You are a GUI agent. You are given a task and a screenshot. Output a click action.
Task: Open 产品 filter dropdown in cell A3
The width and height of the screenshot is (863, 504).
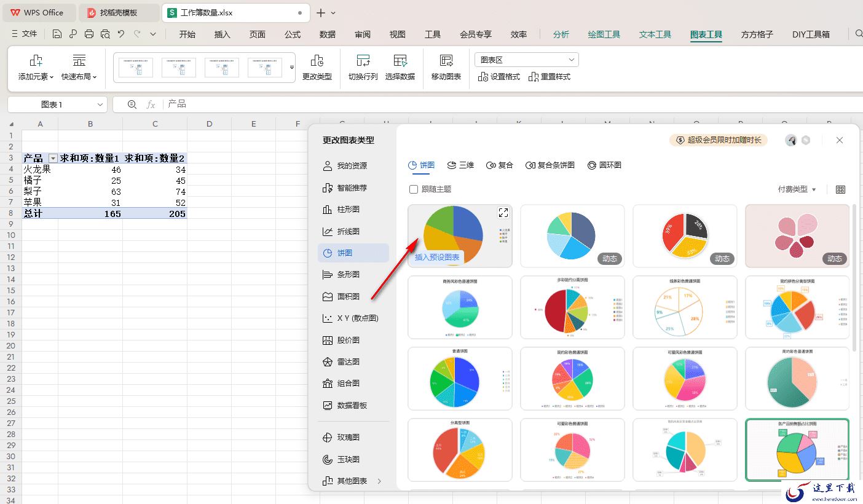(53, 159)
